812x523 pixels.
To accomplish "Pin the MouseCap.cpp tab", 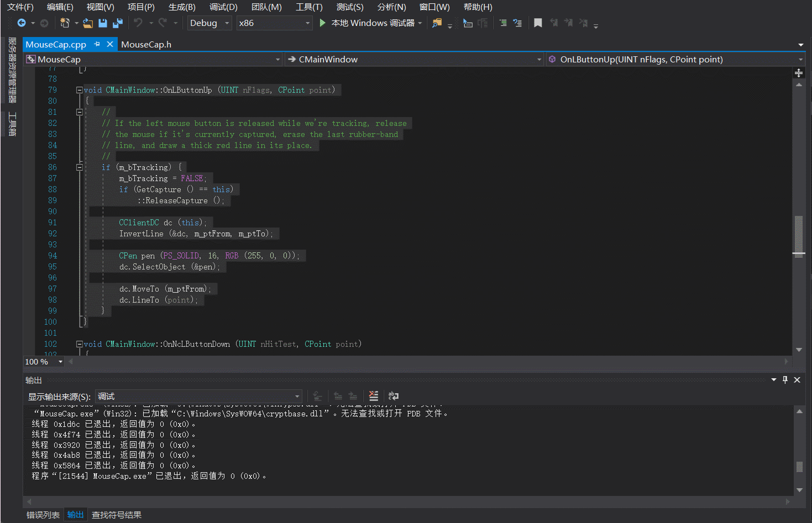I will click(97, 44).
